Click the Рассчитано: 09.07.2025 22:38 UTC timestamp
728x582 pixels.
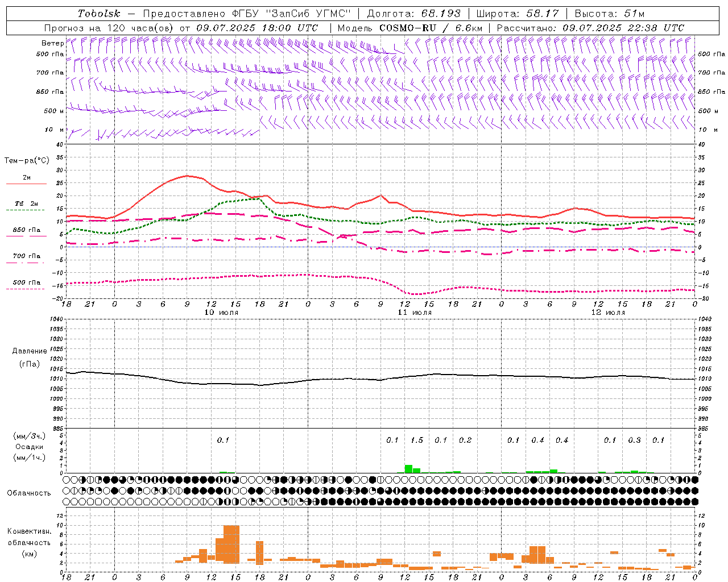590,28
